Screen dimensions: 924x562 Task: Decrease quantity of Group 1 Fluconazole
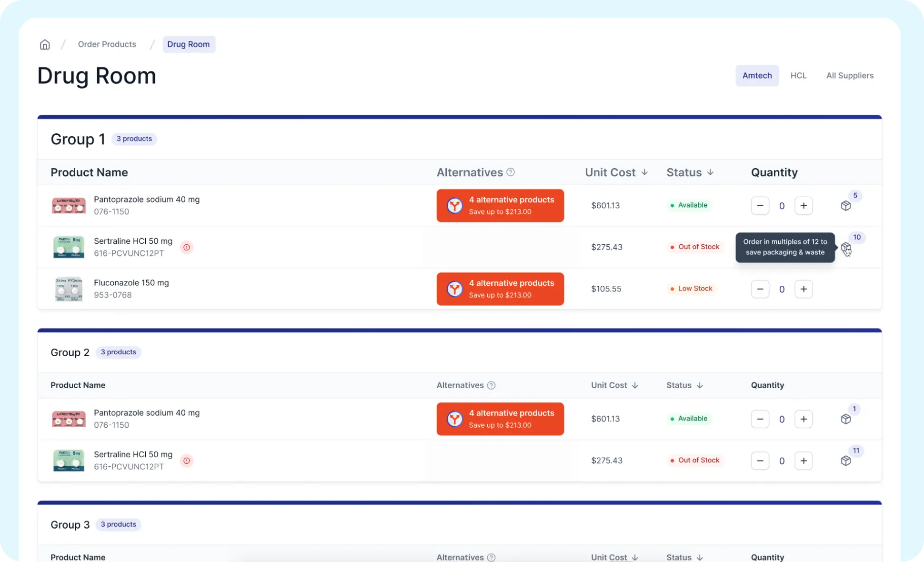click(760, 289)
